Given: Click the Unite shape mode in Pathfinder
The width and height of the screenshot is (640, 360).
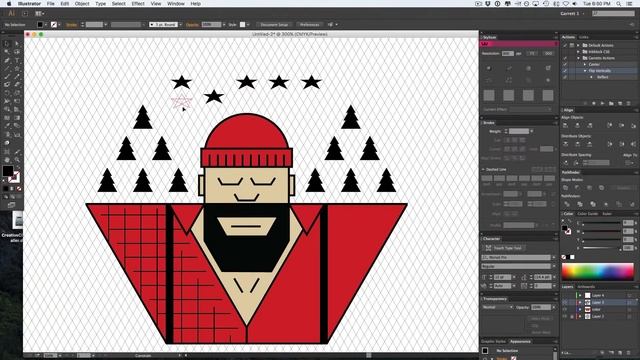Looking at the screenshot, I should [565, 187].
